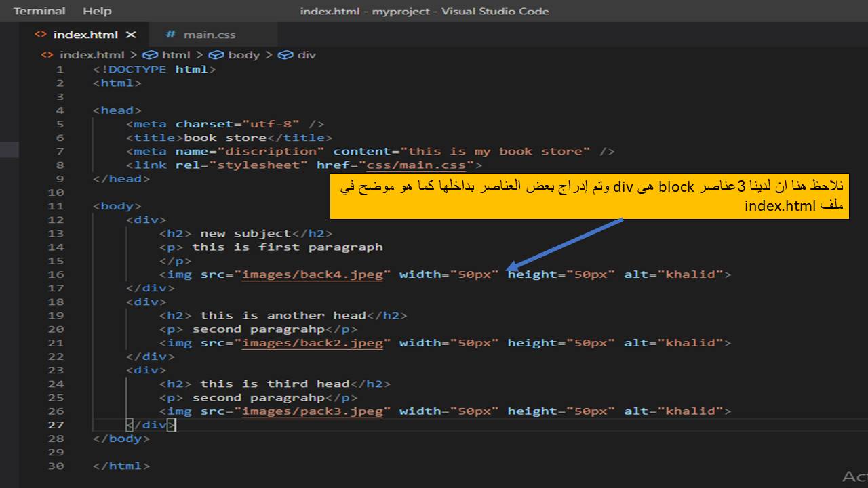The height and width of the screenshot is (488, 868).
Task: Click the cube icon before html breadcrumb
Action: point(150,55)
